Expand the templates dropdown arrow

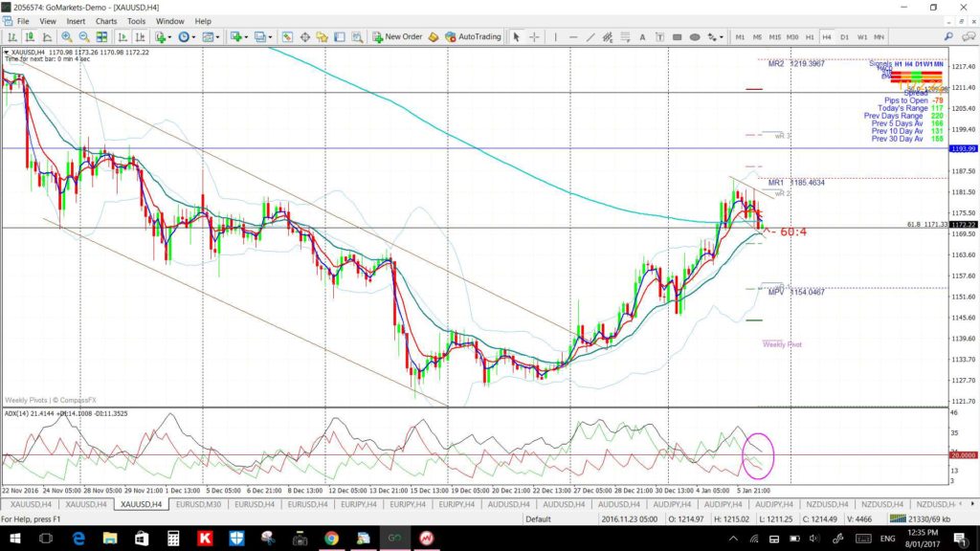pyautogui.click(x=217, y=37)
